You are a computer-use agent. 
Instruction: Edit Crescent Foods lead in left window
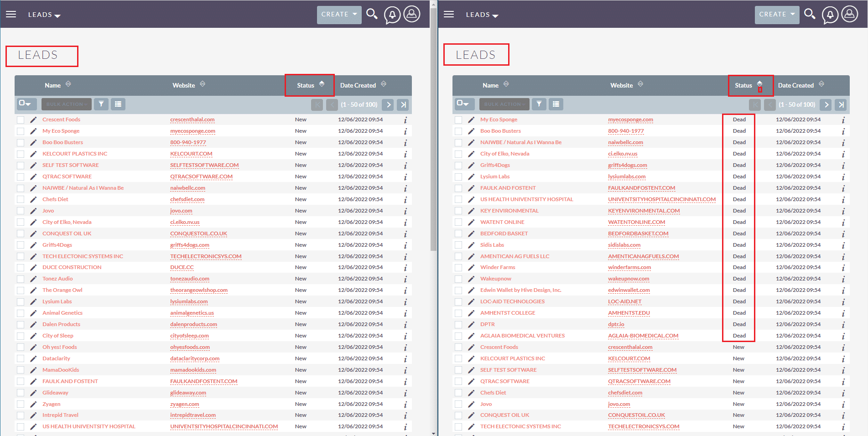click(33, 120)
